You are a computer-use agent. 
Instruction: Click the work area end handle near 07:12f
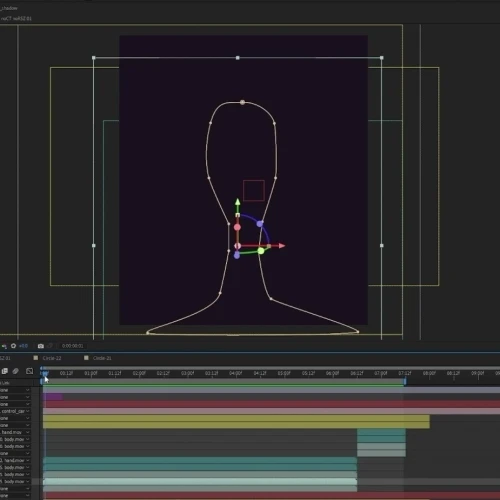pos(405,381)
